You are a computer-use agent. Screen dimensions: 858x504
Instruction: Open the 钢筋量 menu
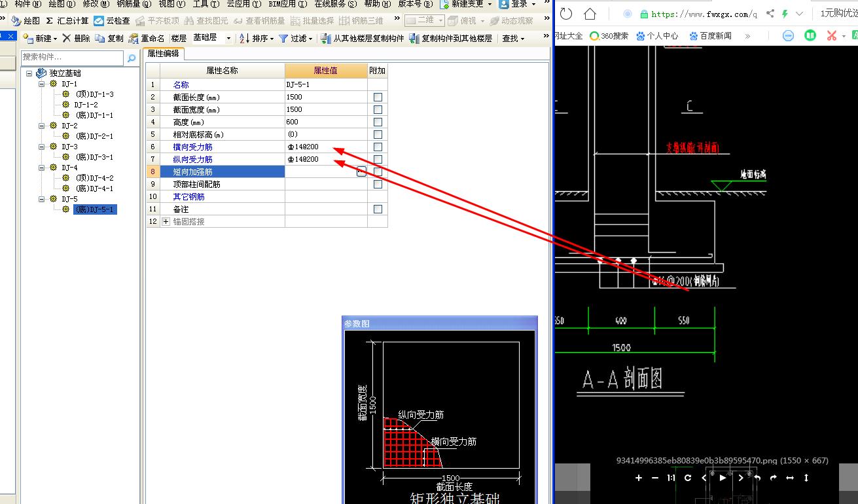[x=134, y=4]
